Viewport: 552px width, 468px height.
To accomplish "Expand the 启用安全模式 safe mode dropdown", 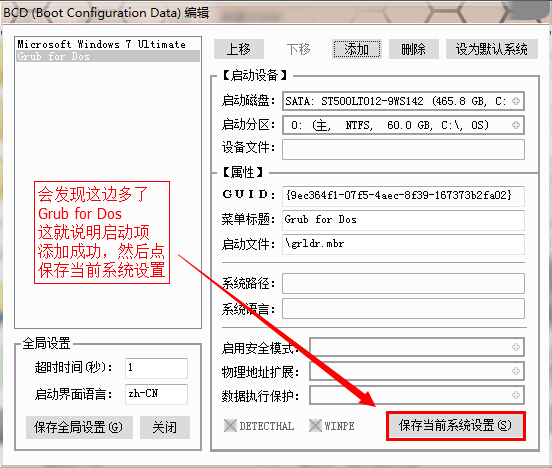I will [x=417, y=347].
